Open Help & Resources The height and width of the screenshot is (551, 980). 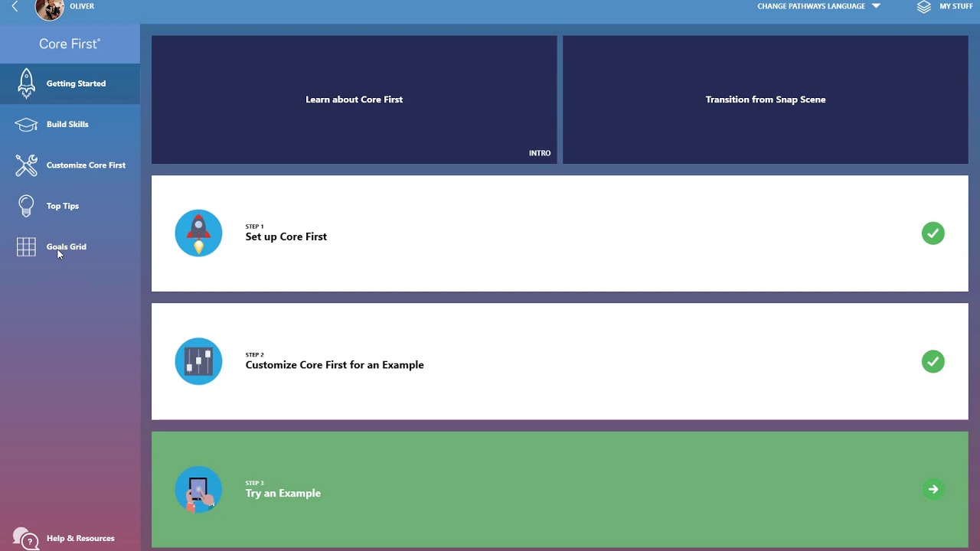70,538
